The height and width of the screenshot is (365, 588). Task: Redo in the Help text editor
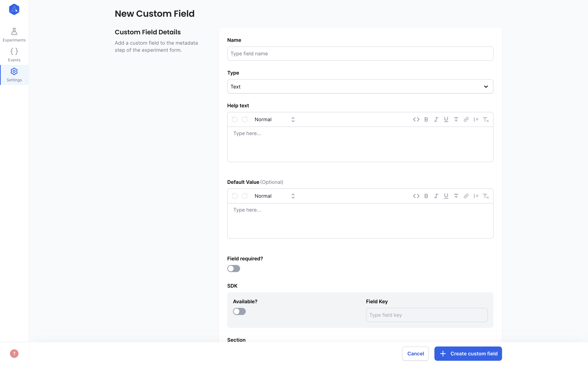coord(245,119)
